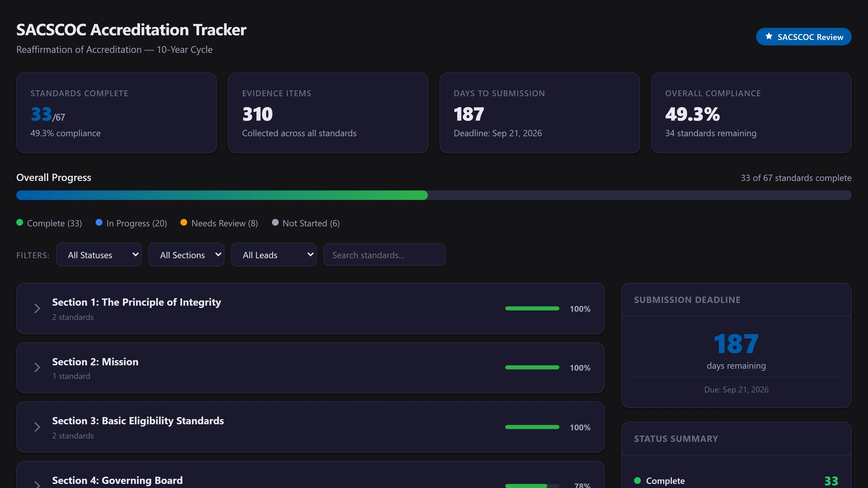Click the Overall Progress gradient bar
The width and height of the screenshot is (868, 488).
222,195
